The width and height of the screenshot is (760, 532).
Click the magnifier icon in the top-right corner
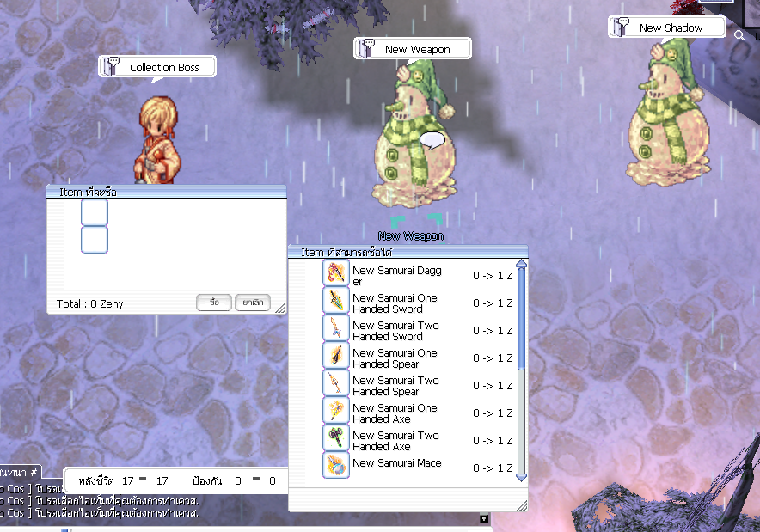(739, 35)
